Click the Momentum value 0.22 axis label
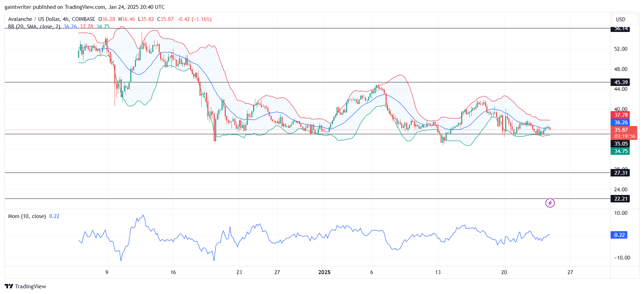The image size is (644, 294). coord(619,235)
